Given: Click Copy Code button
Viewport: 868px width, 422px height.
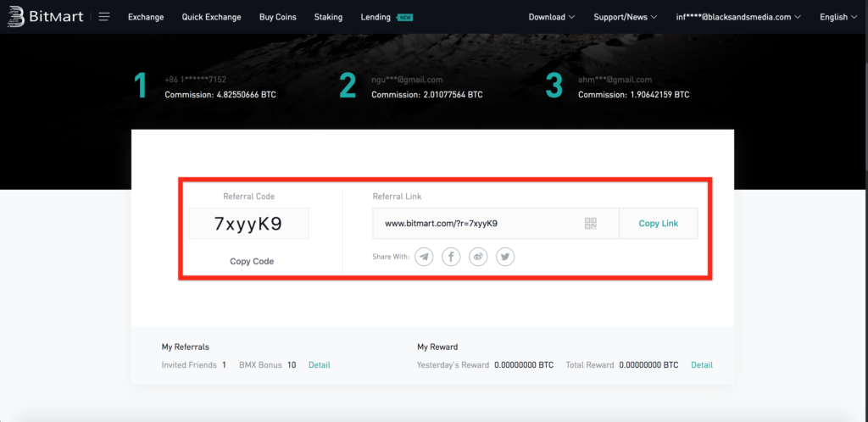Looking at the screenshot, I should pyautogui.click(x=252, y=261).
